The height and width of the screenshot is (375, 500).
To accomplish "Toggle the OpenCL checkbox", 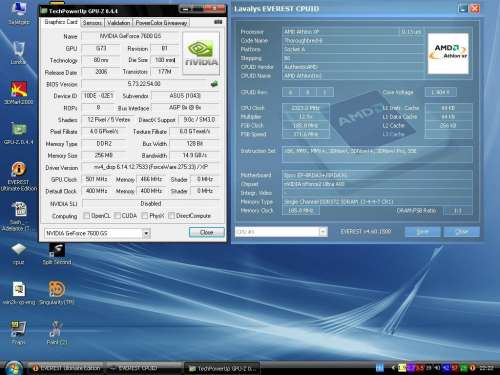I will 87,216.
